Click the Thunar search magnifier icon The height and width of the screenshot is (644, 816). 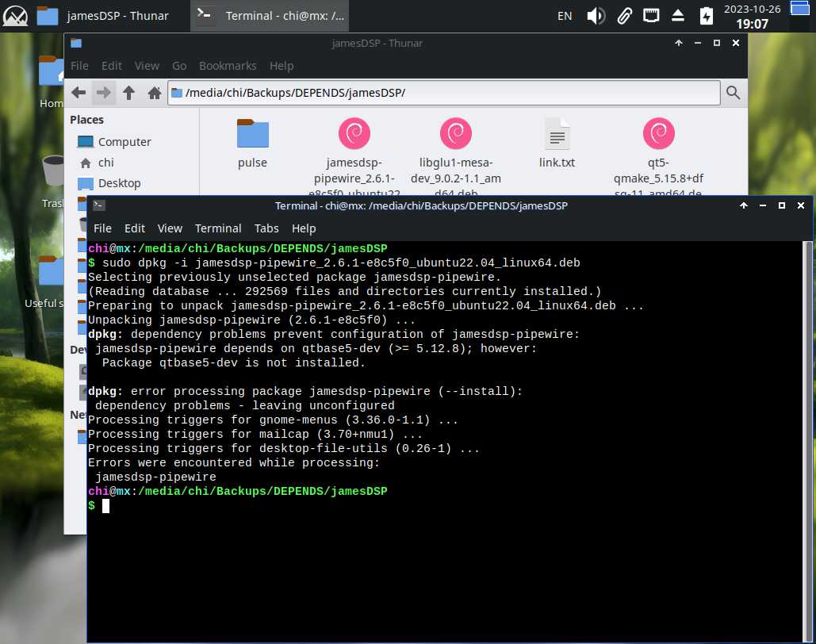(733, 93)
